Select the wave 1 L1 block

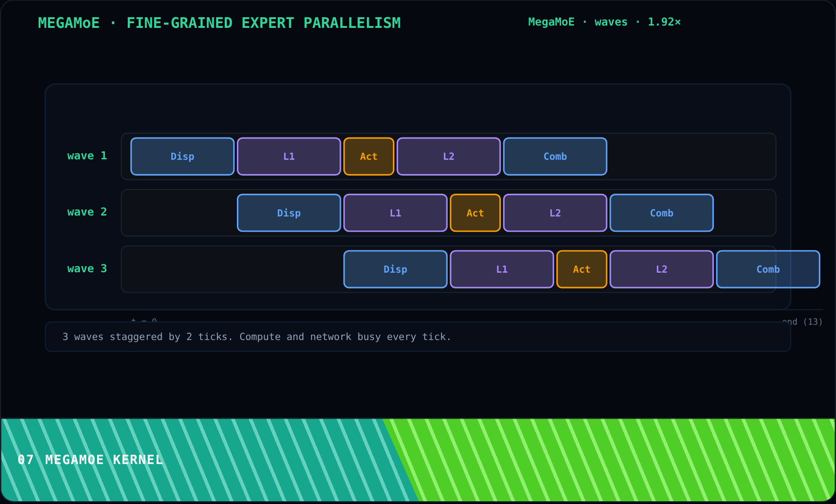[289, 157]
